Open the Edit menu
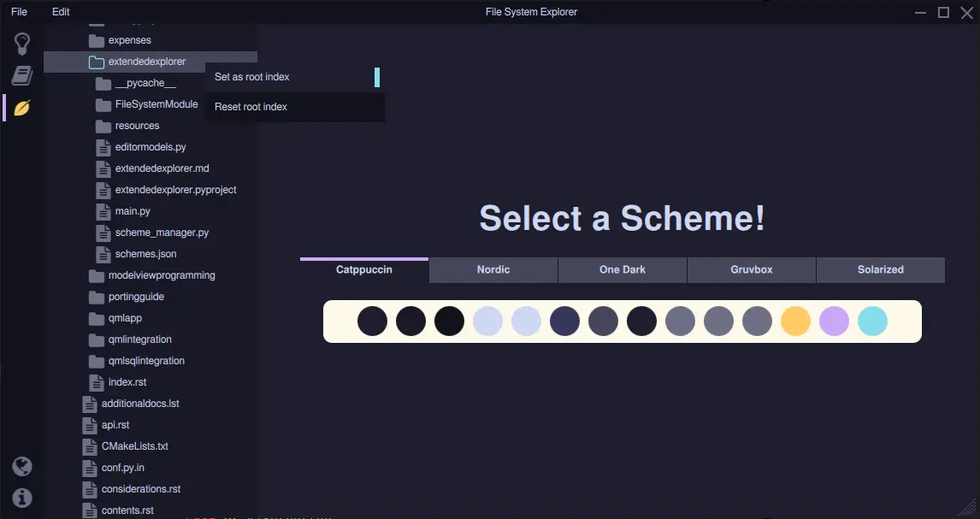 61,12
